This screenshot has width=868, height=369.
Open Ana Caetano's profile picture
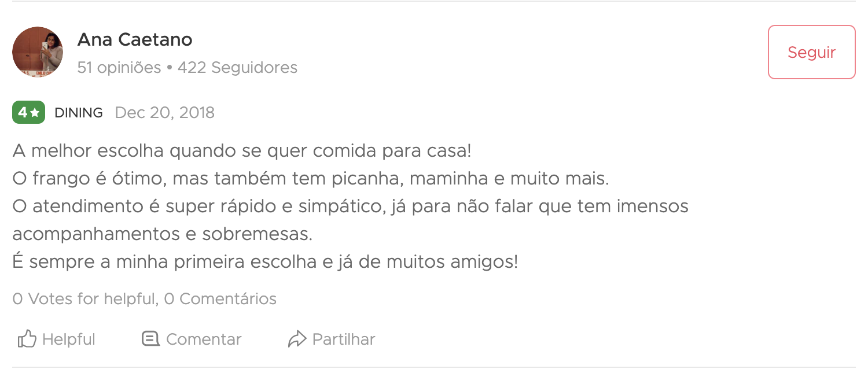click(38, 52)
